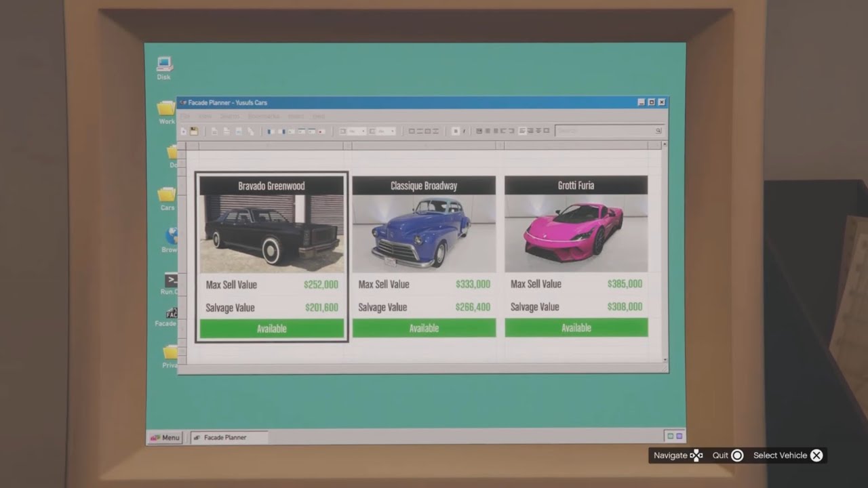
Task: Click the bold B toolbar icon
Action: (x=456, y=131)
